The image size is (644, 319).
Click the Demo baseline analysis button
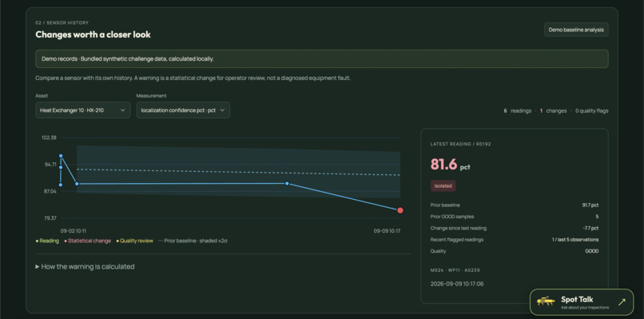(x=576, y=30)
